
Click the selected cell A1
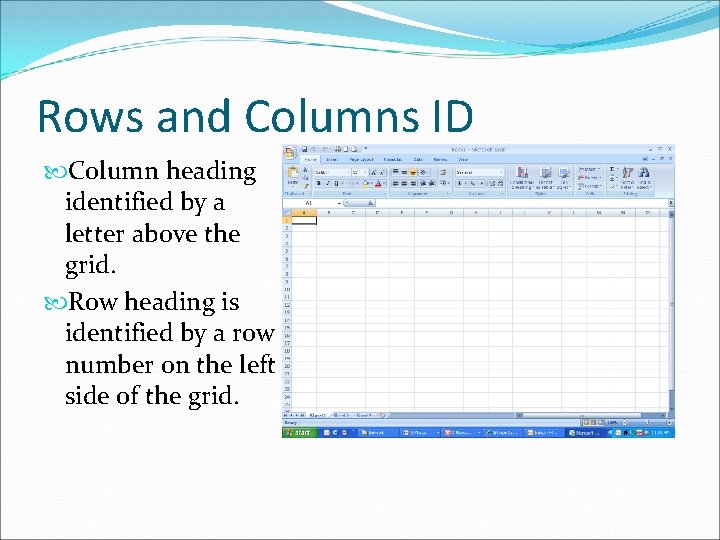304,220
